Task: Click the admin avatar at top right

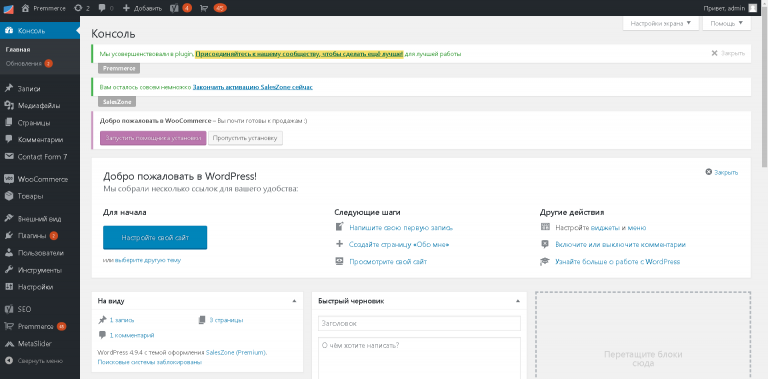Action: click(753, 8)
